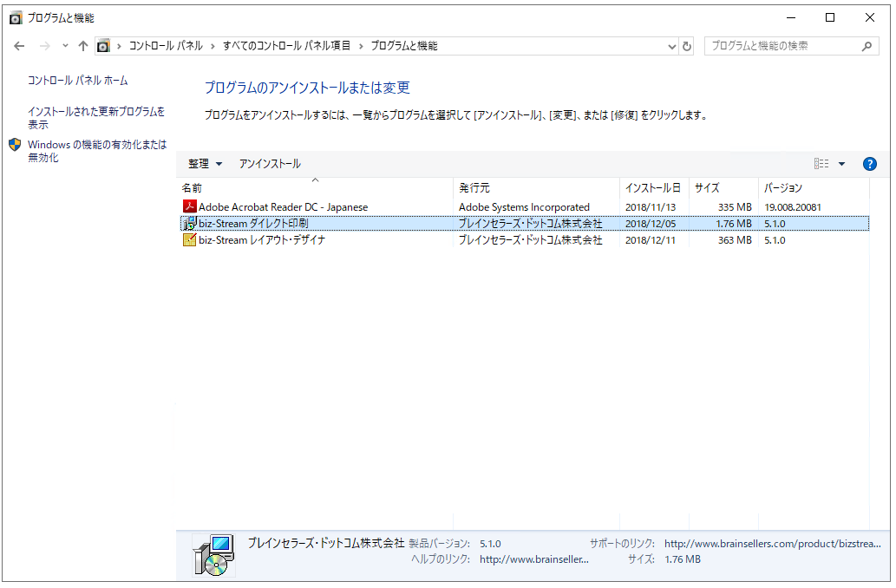
Task: Click version 19.008.20081
Action: coord(793,207)
